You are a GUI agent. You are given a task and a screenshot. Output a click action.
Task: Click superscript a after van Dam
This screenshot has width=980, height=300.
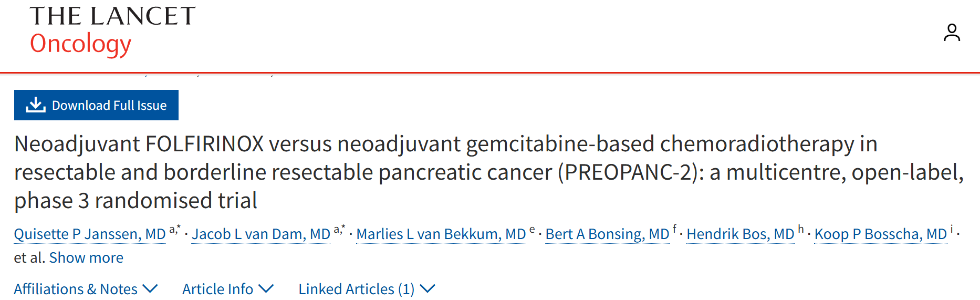click(337, 230)
